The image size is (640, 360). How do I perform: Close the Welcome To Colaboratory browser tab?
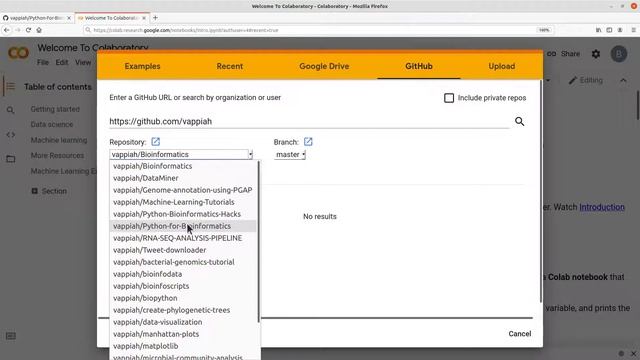144,18
